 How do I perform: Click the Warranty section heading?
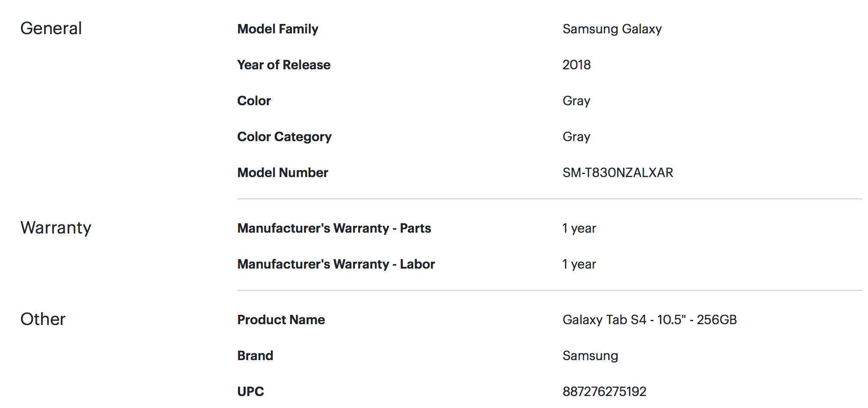56,228
